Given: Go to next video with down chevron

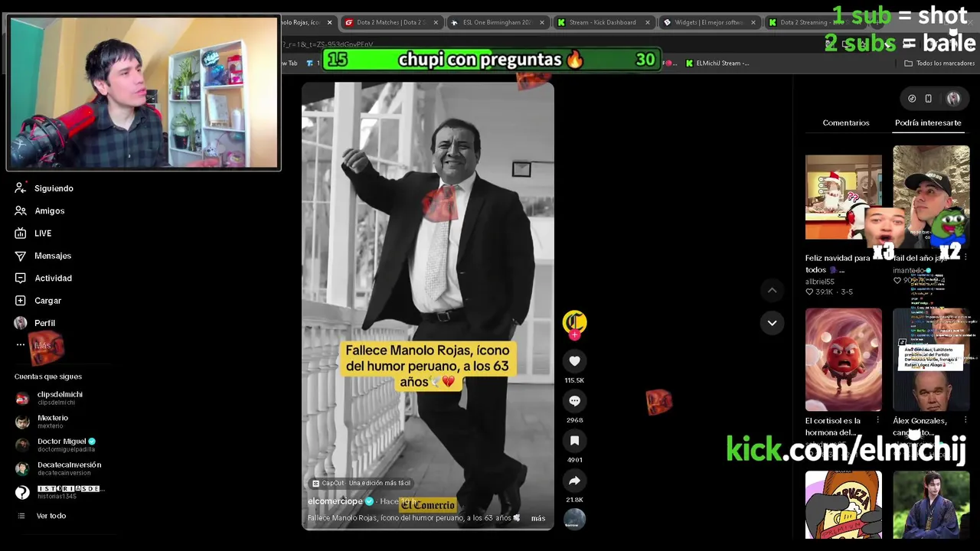Looking at the screenshot, I should coord(772,323).
